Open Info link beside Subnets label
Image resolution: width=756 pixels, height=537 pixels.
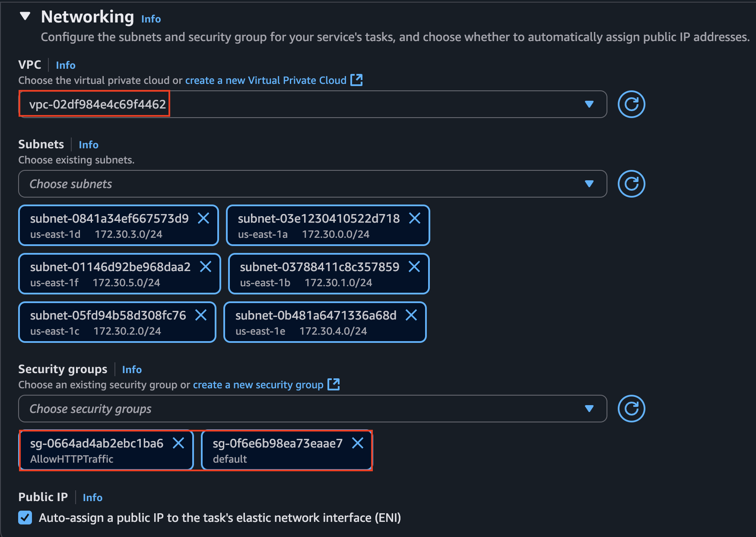point(89,145)
